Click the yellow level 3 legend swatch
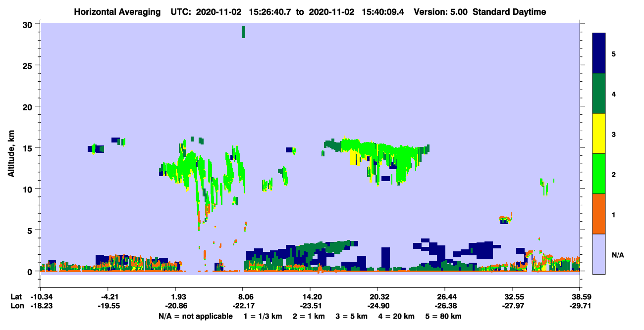The image size is (644, 330). [x=599, y=134]
